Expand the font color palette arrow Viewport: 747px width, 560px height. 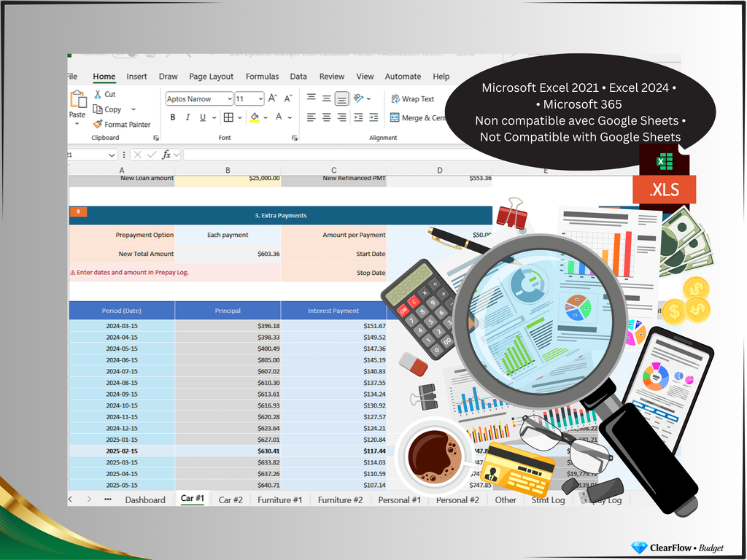(x=290, y=117)
